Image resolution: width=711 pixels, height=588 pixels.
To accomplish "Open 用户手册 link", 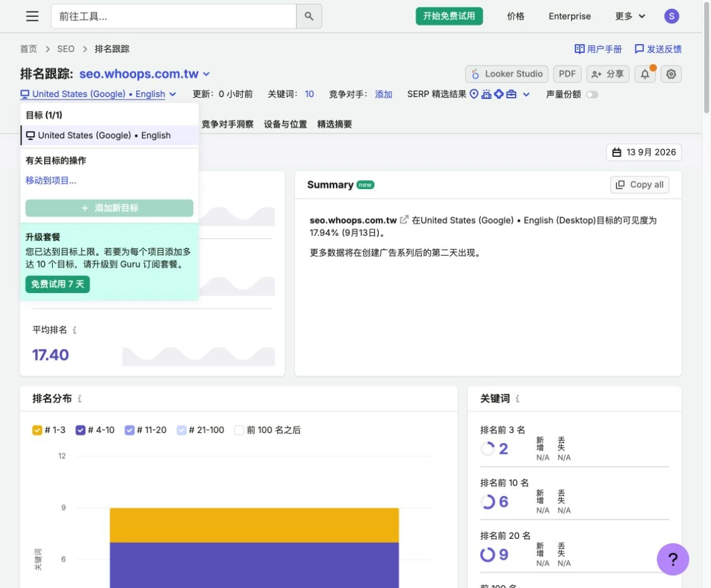I will pos(598,49).
